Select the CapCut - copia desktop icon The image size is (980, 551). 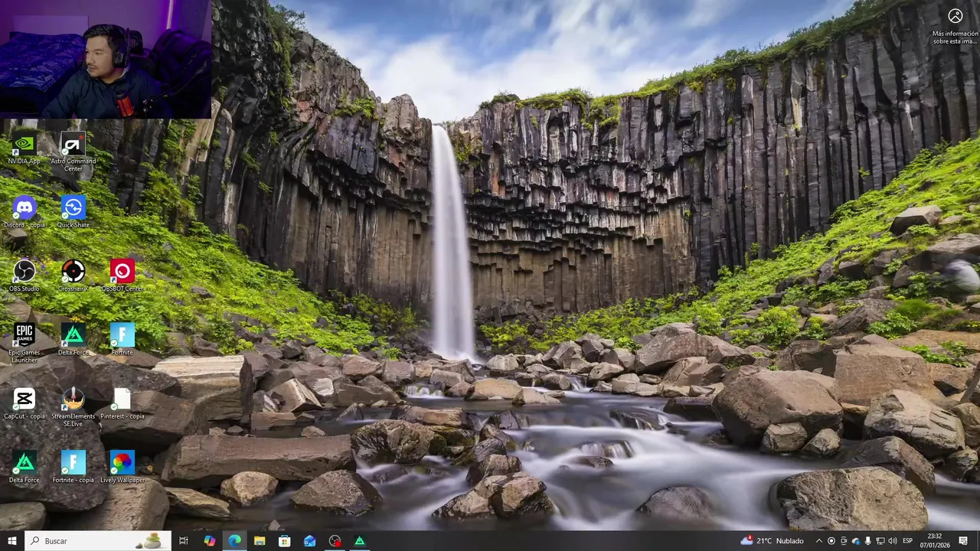[24, 403]
